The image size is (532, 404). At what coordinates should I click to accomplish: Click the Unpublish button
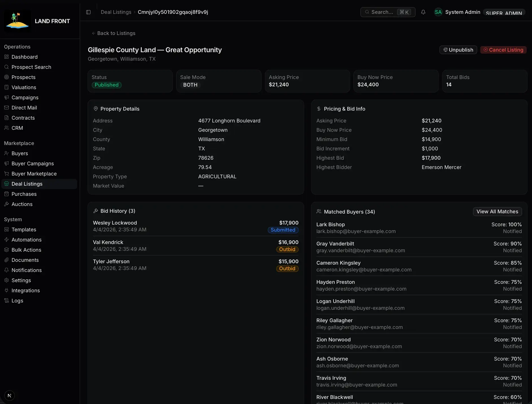(458, 50)
